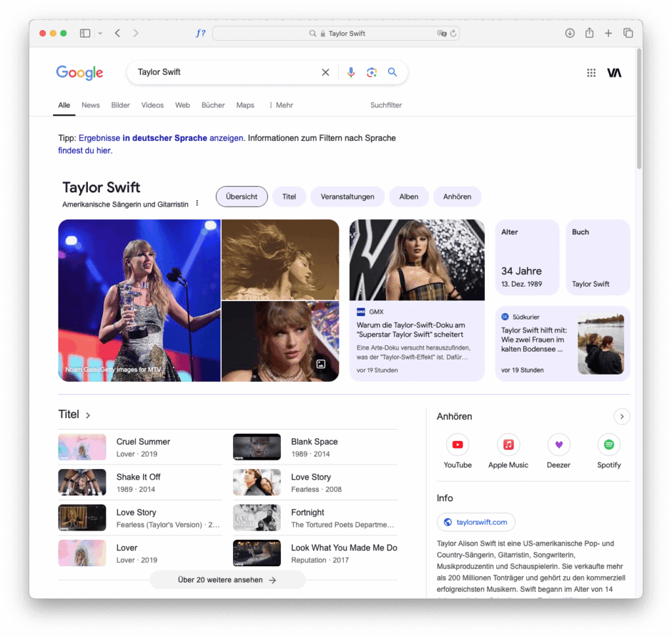Open the GMX Taylor-Swift-Doku article

[417, 300]
